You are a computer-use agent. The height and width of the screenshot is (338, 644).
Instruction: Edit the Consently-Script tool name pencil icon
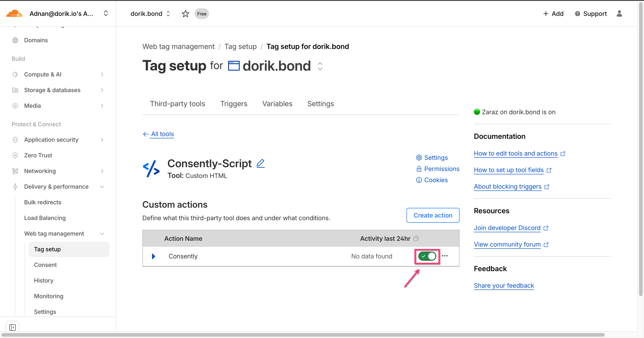tap(261, 163)
